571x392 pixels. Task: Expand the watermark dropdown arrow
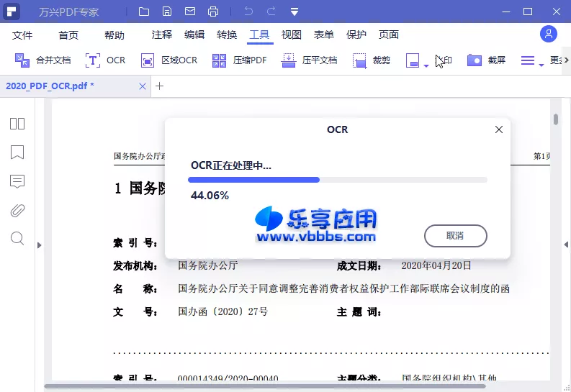pyautogui.click(x=426, y=65)
